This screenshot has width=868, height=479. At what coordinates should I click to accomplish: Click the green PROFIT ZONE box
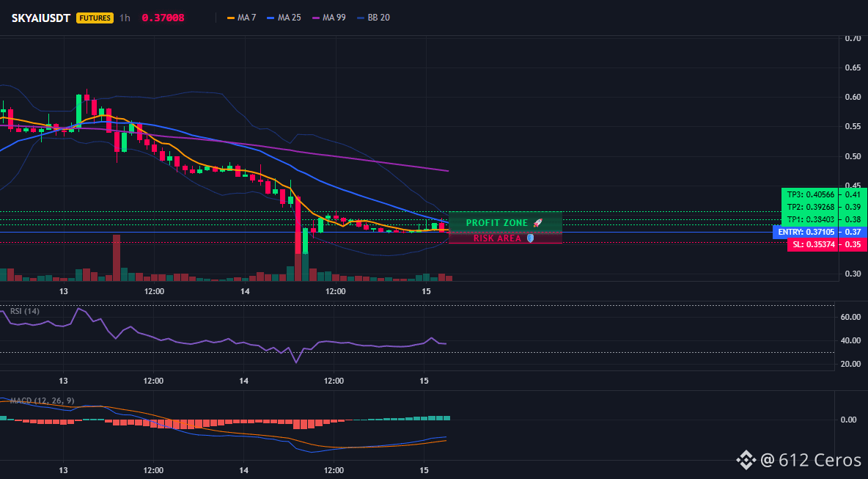click(505, 222)
